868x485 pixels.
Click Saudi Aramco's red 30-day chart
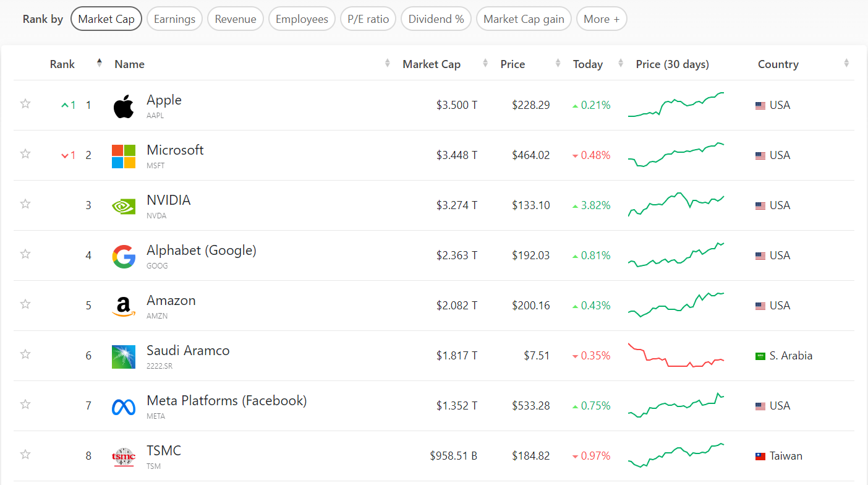(x=676, y=355)
